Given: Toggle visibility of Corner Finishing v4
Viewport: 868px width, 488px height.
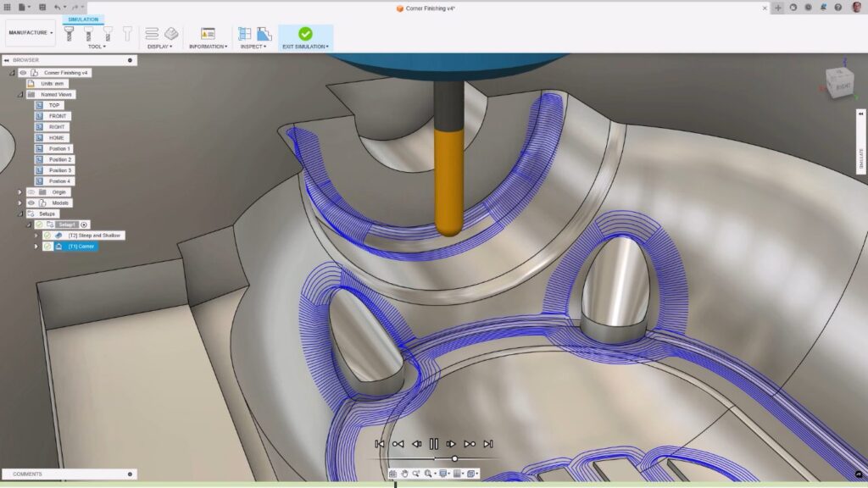Looking at the screenshot, I should (23, 73).
